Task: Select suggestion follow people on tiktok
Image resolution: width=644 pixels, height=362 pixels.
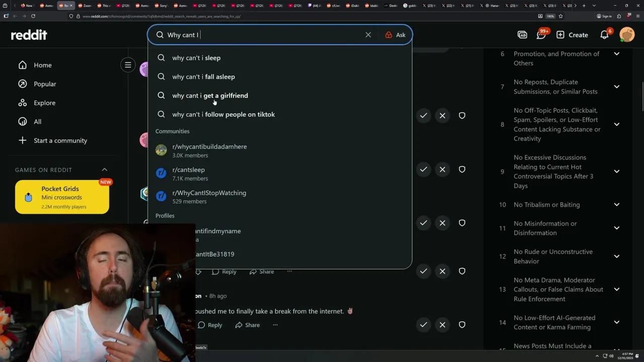Action: click(x=279, y=114)
